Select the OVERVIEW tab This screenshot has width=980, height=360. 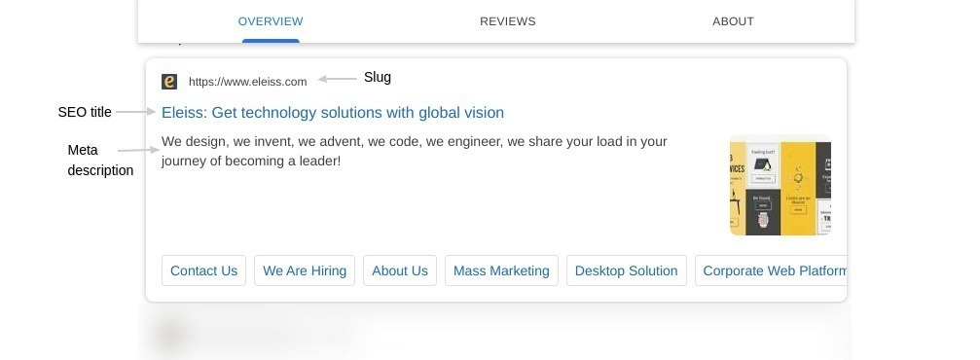pos(271,21)
